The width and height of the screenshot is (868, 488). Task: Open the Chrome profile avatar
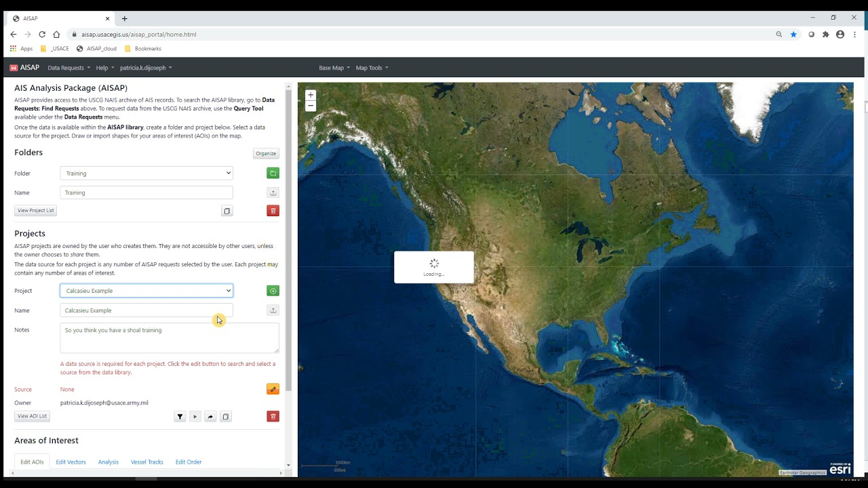(840, 35)
